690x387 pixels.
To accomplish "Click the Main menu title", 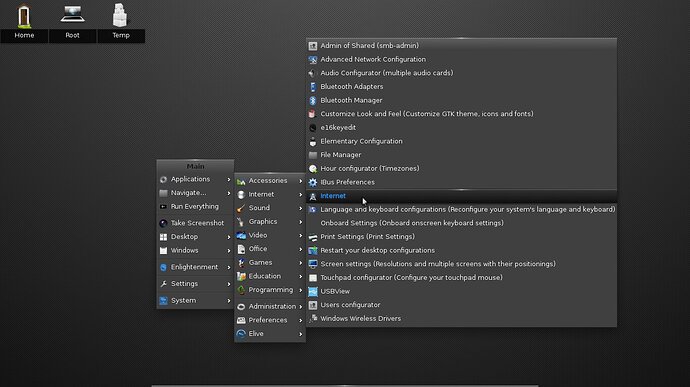I will pos(195,166).
